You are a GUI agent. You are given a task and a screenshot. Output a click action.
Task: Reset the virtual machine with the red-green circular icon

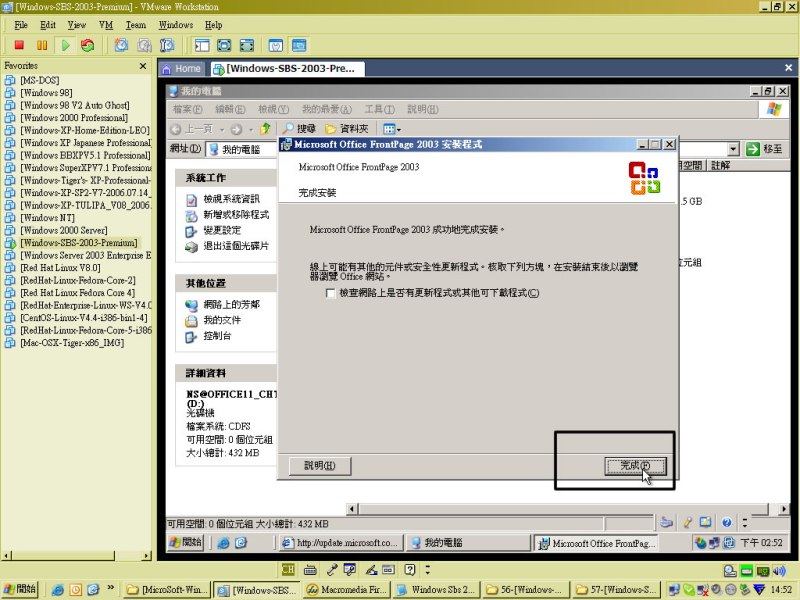(x=88, y=45)
